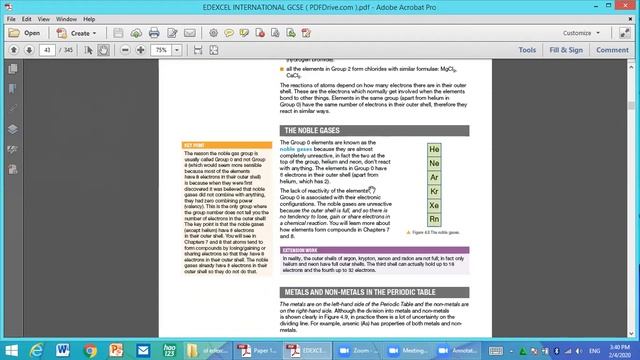Screen dimensions: 640x360
Task: Click the fit full page icon
Action: [213, 50]
